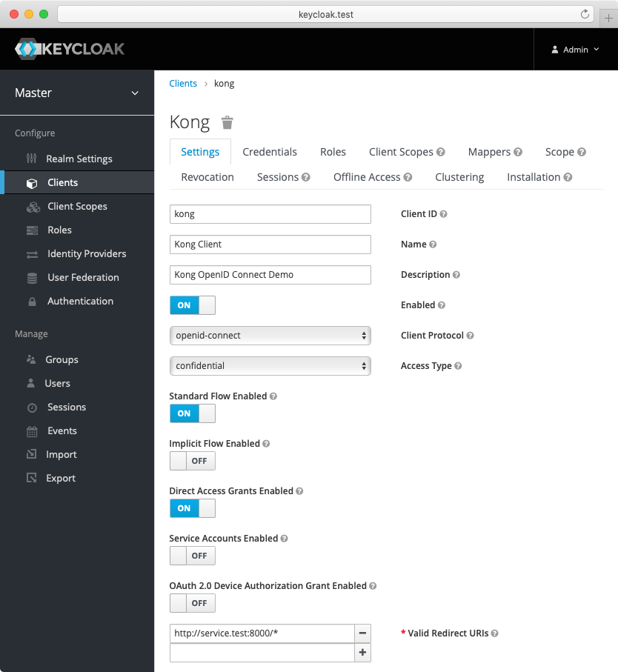
Task: Click the Realm Settings sliders icon
Action: (31, 159)
